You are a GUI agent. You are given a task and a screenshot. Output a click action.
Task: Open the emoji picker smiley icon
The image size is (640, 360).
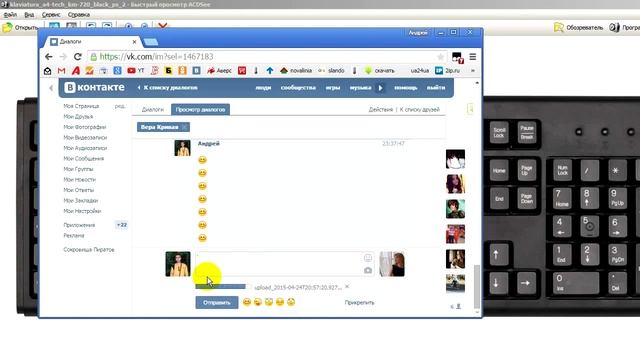(368, 258)
